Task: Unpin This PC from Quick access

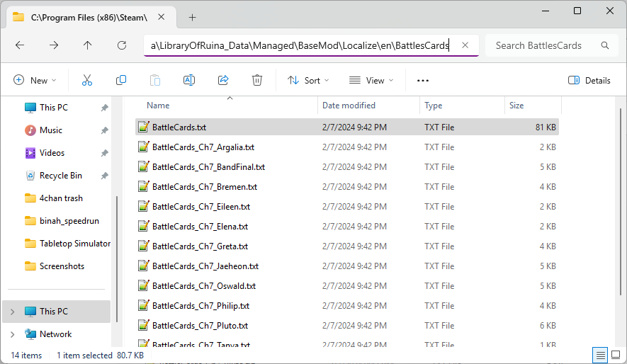Action: click(x=104, y=108)
